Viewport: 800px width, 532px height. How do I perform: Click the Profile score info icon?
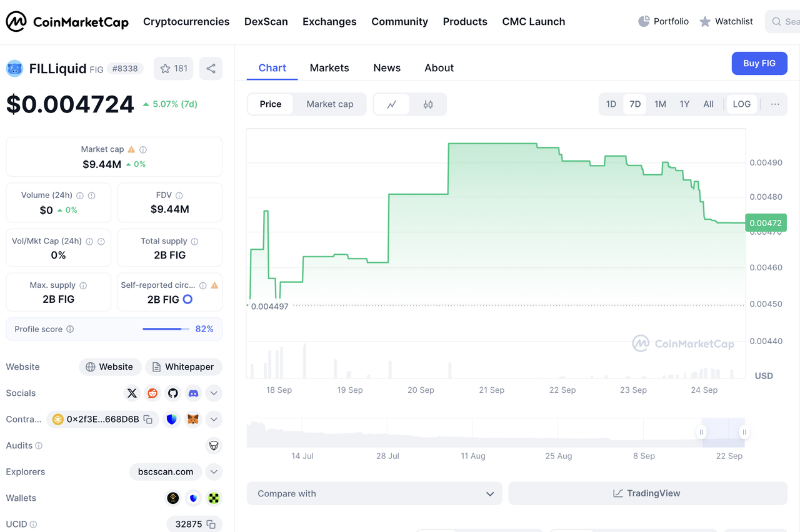70,329
